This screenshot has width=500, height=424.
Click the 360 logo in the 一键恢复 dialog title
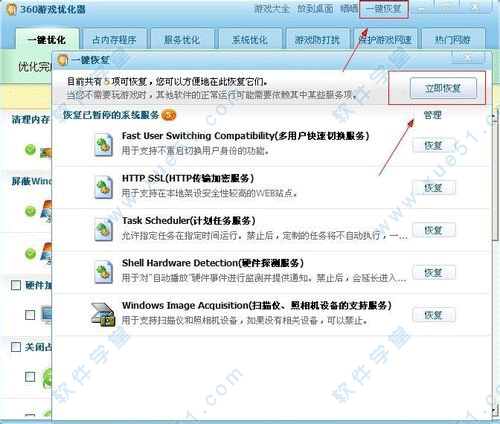pyautogui.click(x=62, y=60)
